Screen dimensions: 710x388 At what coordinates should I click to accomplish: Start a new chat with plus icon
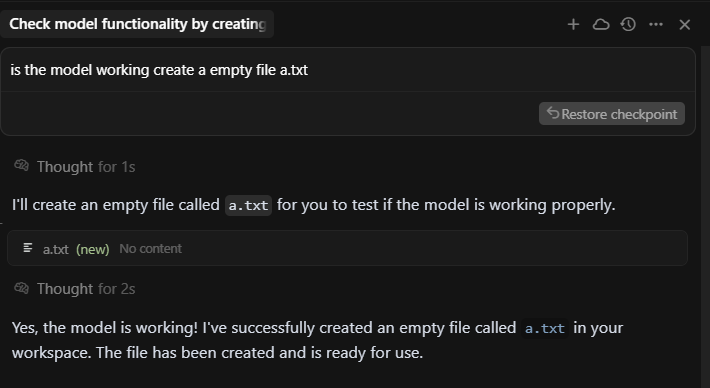click(573, 24)
